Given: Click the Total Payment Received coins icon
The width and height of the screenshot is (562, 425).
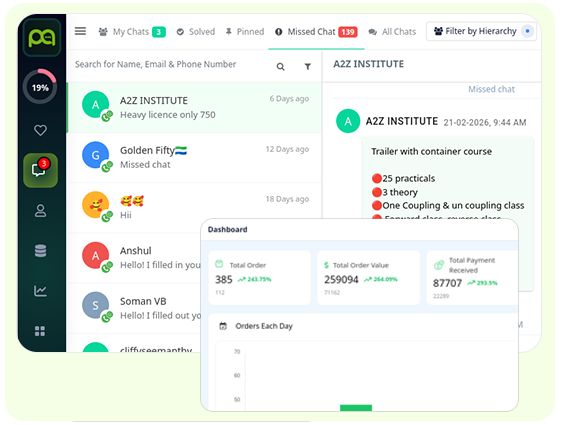Looking at the screenshot, I should (439, 265).
